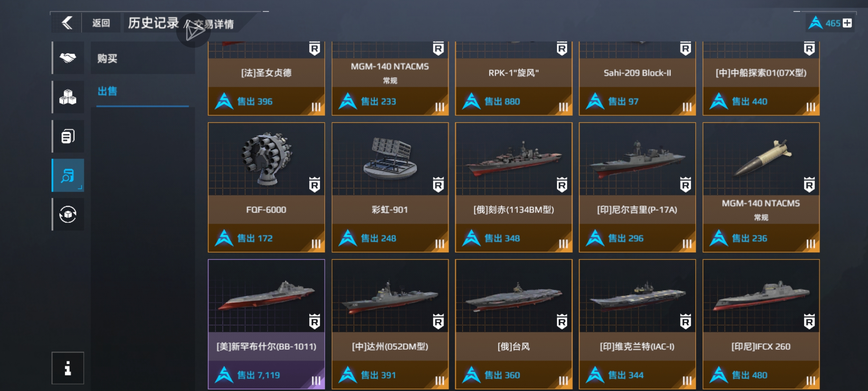Open the [中]达州(052DM型) item card
868x391 pixels.
390,324
